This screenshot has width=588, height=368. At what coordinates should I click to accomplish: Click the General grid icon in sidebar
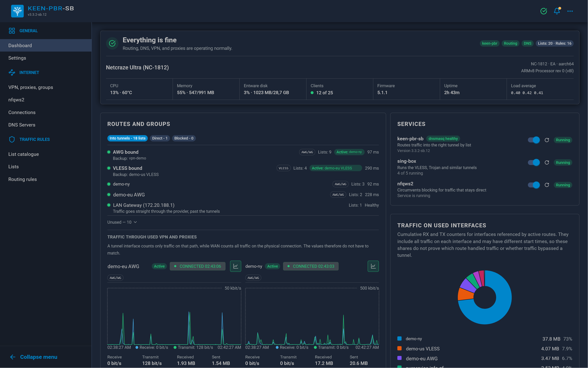click(12, 31)
